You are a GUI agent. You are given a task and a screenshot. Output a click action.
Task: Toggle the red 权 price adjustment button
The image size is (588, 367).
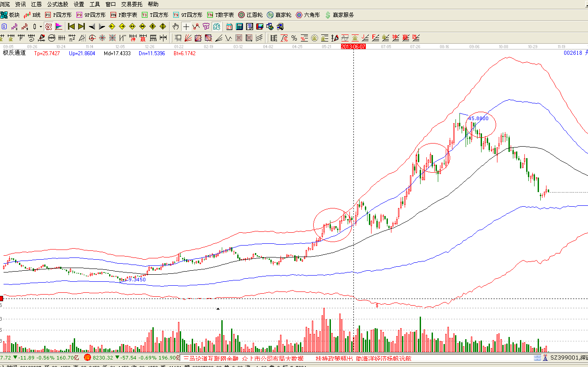[49, 26]
